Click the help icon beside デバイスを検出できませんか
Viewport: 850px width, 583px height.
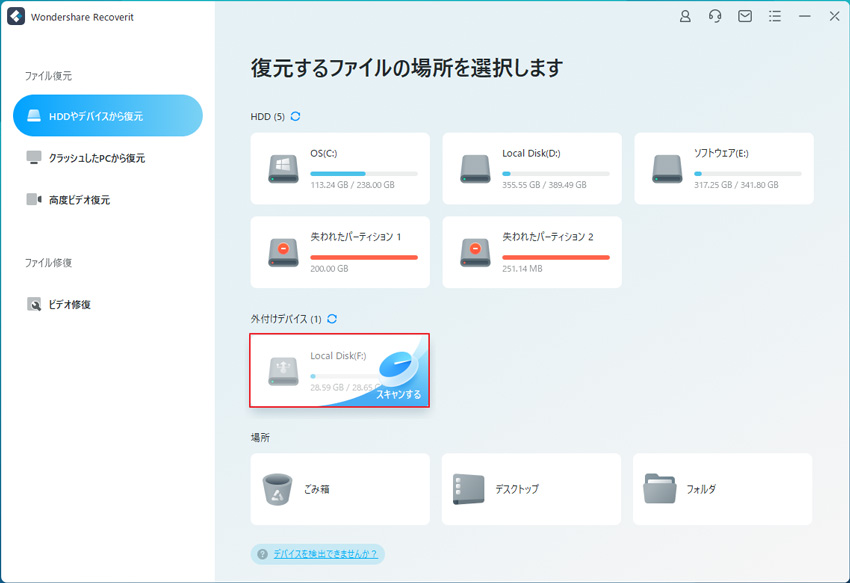262,554
